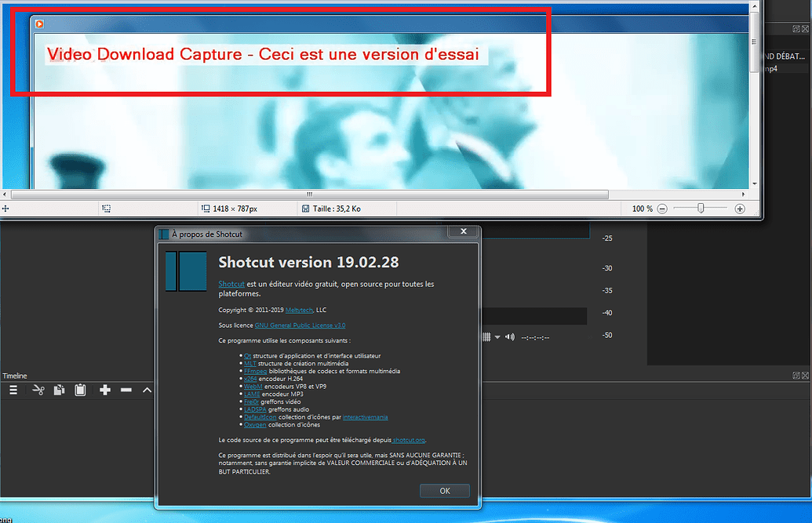This screenshot has width=812, height=523.
Task: Click the Shotcut logo in About dialog
Action: pyautogui.click(x=186, y=271)
